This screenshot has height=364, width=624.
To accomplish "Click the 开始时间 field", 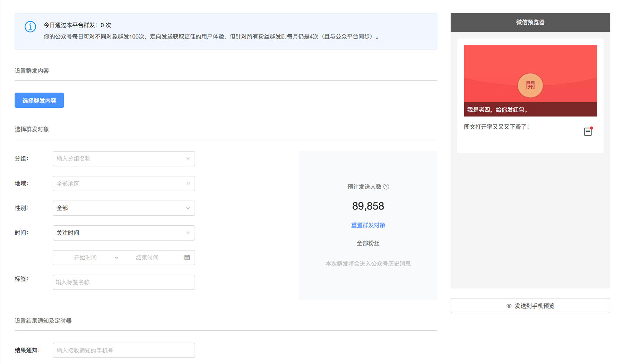I will point(85,258).
